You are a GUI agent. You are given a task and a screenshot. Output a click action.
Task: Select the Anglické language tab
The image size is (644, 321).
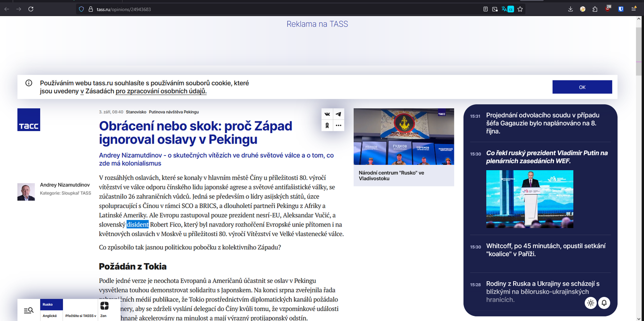(x=49, y=316)
